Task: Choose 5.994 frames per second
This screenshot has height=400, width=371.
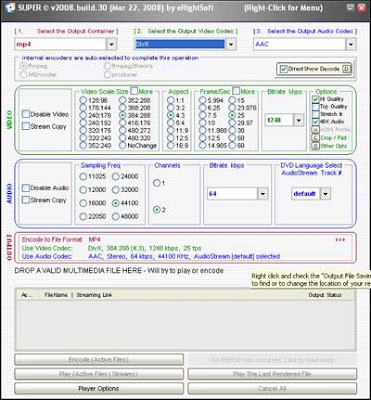Action: (x=202, y=100)
